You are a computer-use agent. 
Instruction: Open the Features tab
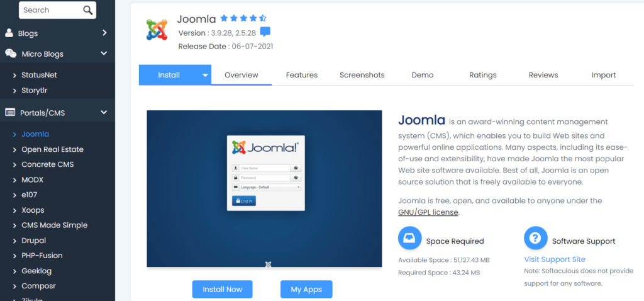[302, 75]
